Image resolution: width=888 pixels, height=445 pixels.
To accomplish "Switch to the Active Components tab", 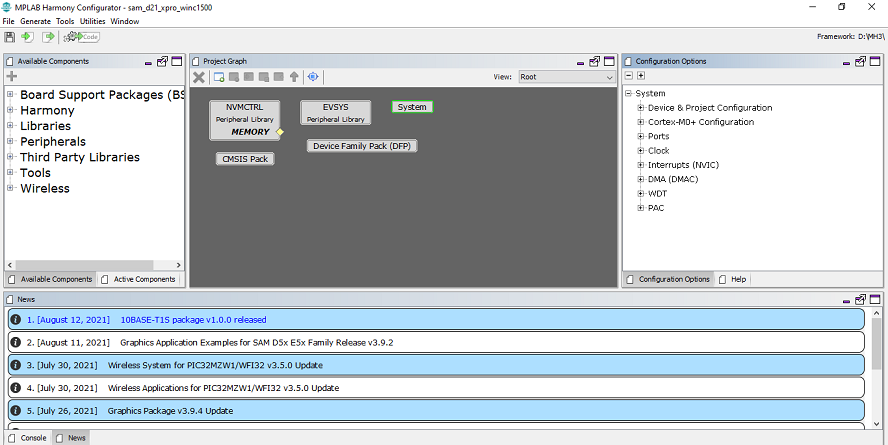I will pyautogui.click(x=143, y=279).
